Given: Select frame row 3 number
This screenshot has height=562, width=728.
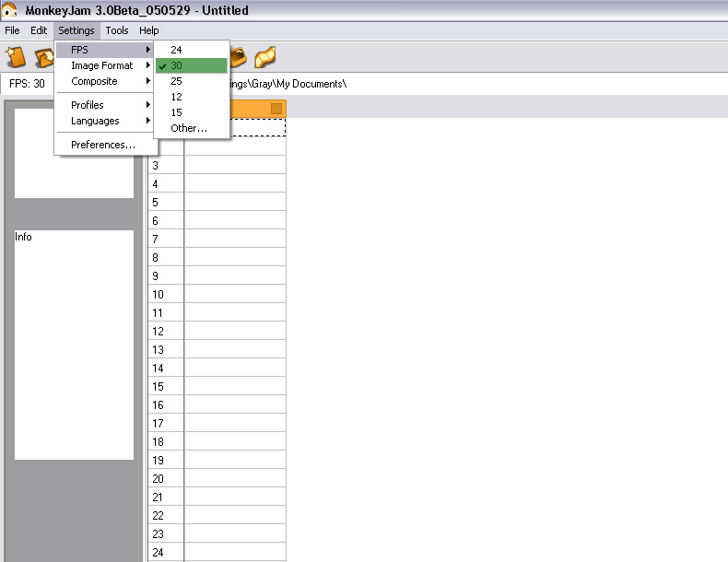Looking at the screenshot, I should click(x=166, y=165).
